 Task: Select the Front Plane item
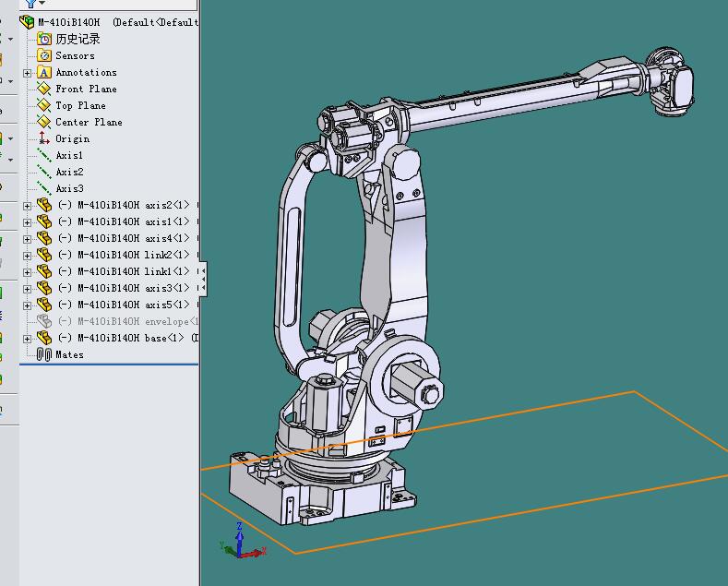pyautogui.click(x=86, y=89)
